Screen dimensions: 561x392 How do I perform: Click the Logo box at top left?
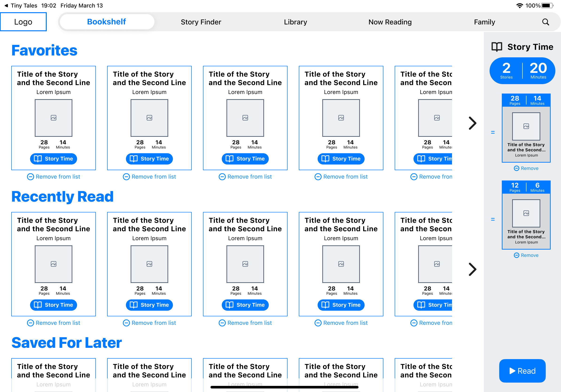(x=23, y=22)
